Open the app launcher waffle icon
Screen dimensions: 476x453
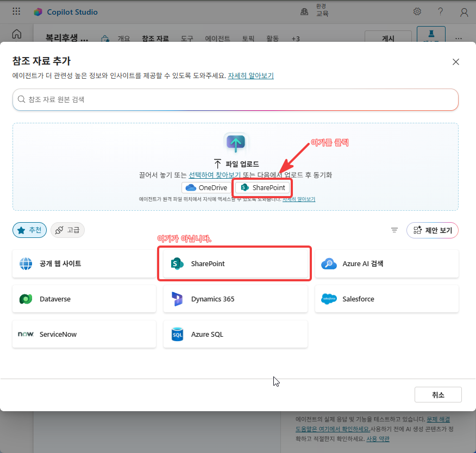click(16, 11)
